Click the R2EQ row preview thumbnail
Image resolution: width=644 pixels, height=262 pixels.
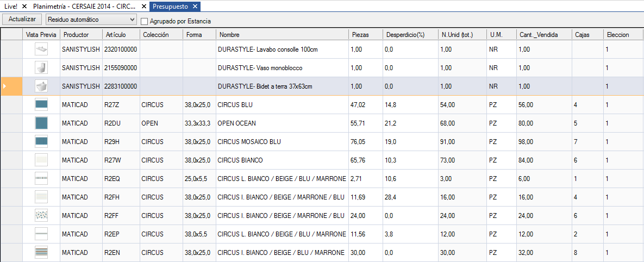coord(41,179)
